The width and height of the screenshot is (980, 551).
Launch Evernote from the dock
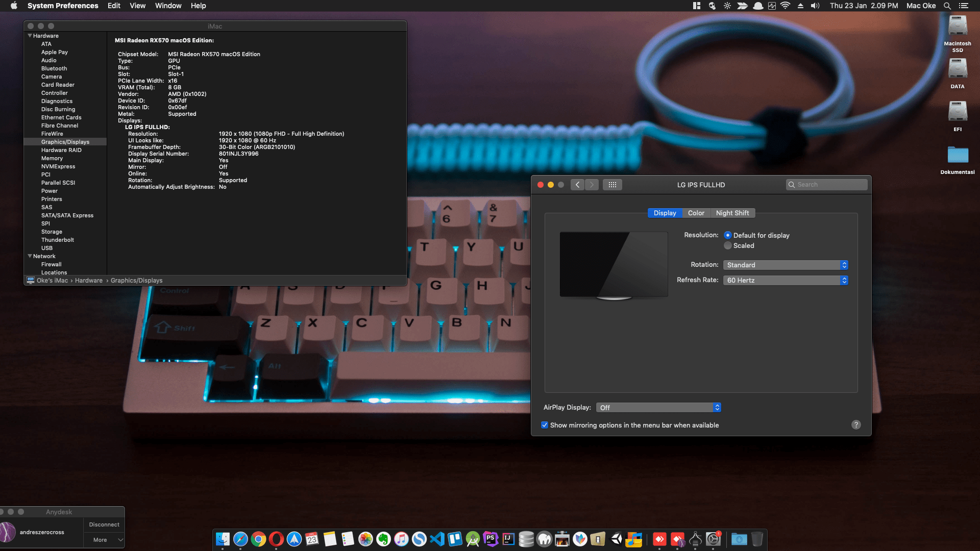pos(383,539)
